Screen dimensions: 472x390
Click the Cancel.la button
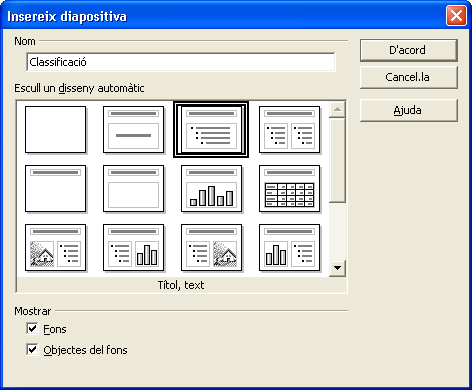tap(409, 77)
